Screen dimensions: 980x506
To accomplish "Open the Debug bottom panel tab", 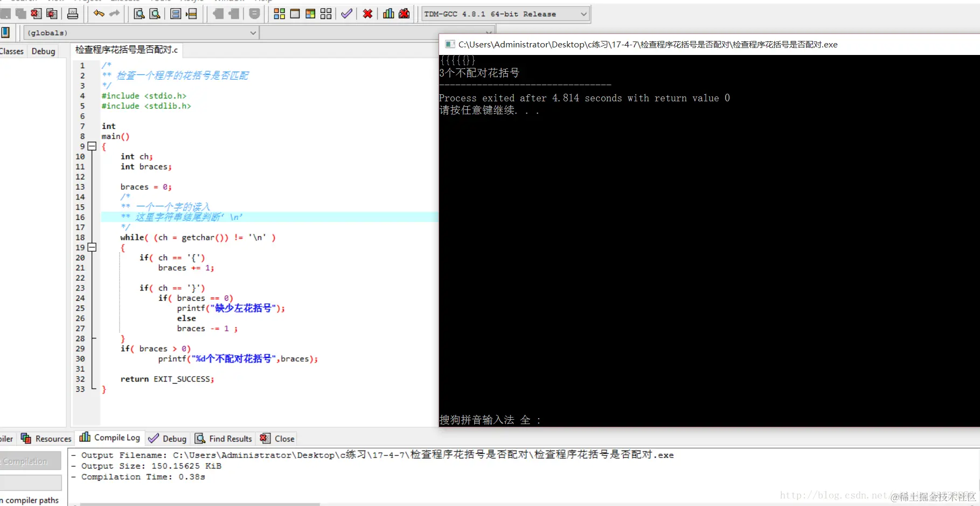I will click(x=167, y=439).
